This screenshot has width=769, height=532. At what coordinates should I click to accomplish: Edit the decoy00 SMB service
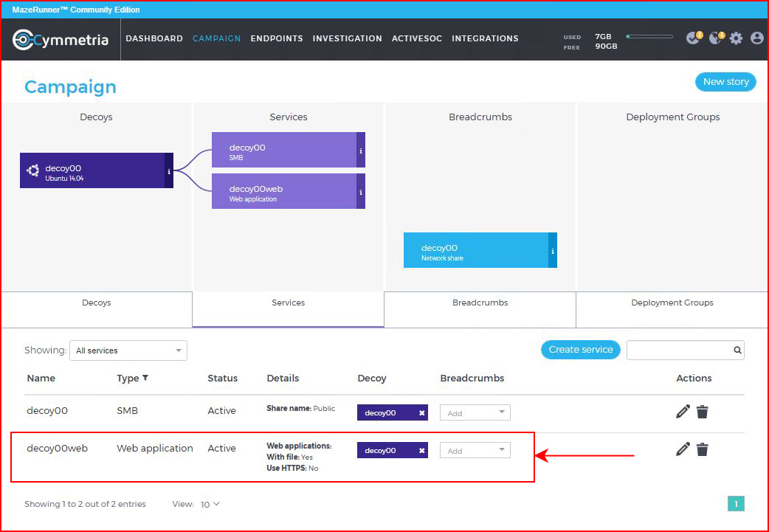pos(683,412)
